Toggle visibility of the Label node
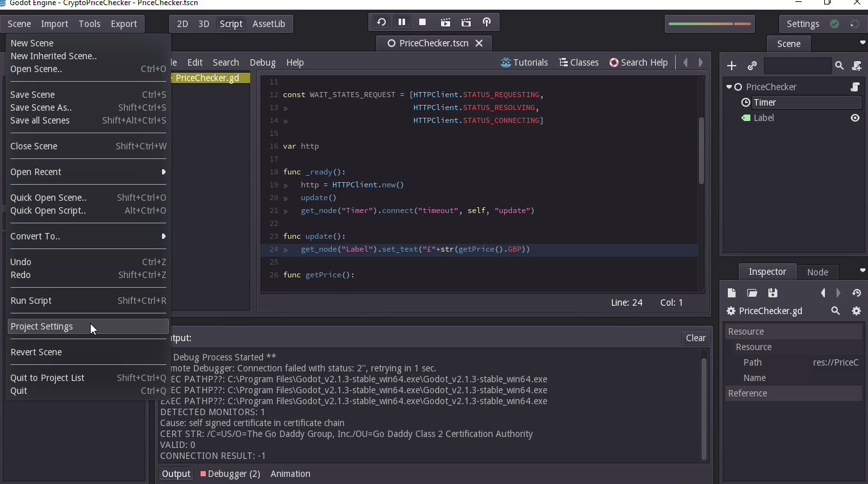Viewport: 868px width, 484px height. tap(855, 118)
